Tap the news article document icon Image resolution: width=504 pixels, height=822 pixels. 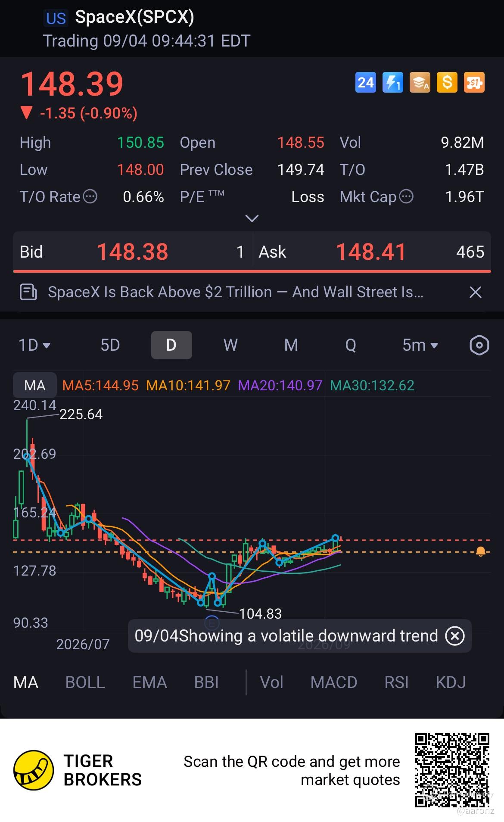(x=28, y=292)
